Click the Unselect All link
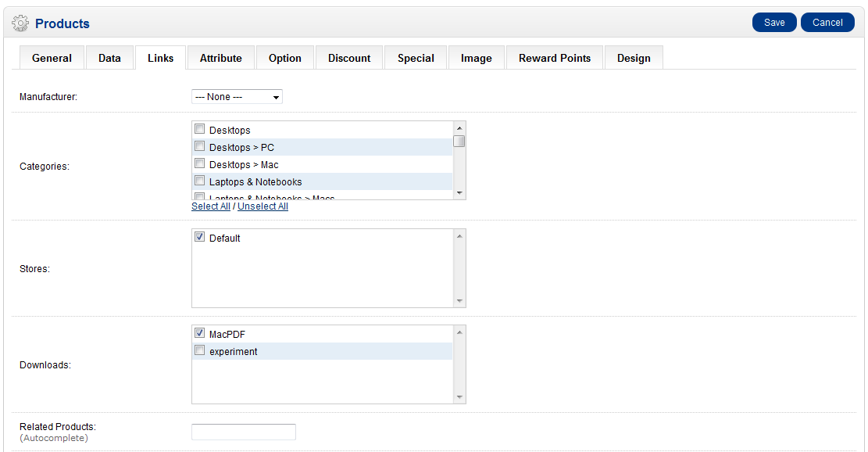 [263, 206]
